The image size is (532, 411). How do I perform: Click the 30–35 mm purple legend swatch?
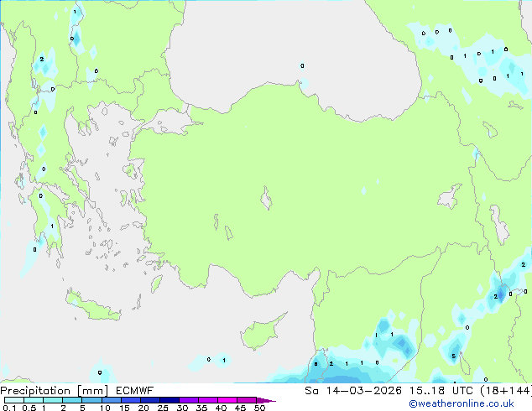tap(189, 400)
